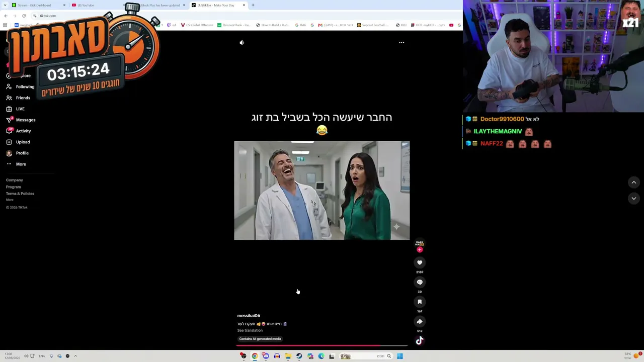Seek along the red video progress bar
This screenshot has height=362, width=644.
(322, 345)
